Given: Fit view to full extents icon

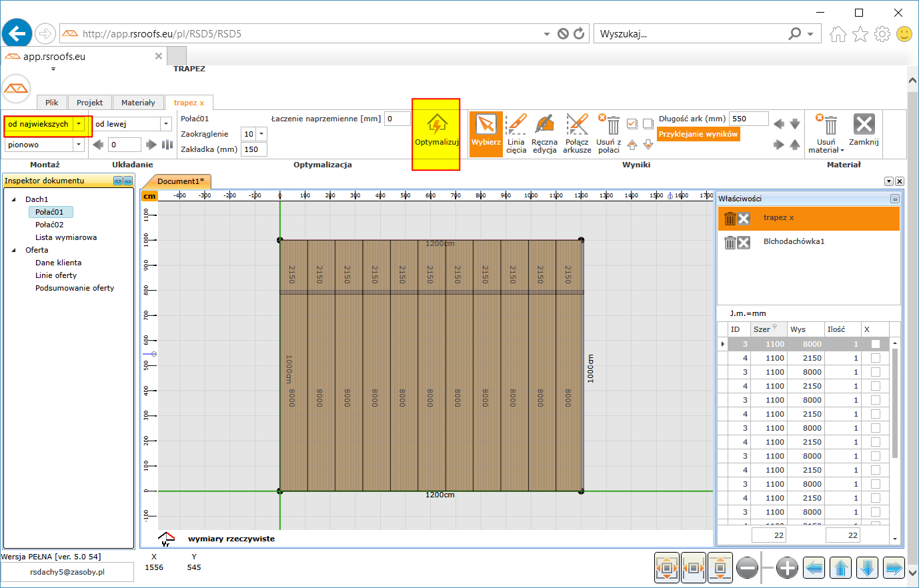Looking at the screenshot, I should click(x=667, y=568).
